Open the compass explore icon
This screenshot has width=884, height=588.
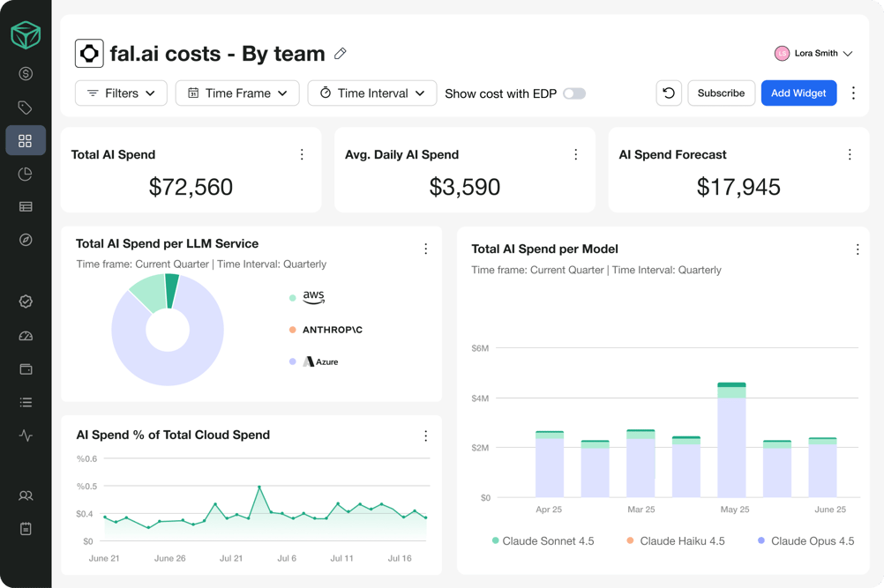point(26,240)
